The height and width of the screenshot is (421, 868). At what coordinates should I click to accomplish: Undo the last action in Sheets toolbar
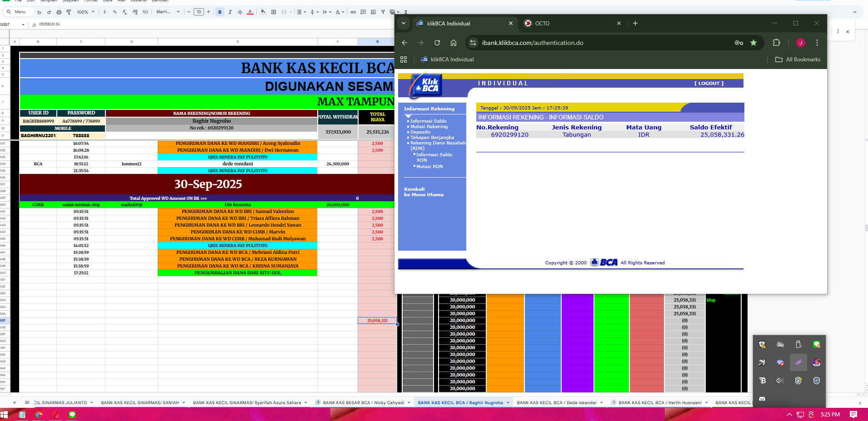point(39,12)
